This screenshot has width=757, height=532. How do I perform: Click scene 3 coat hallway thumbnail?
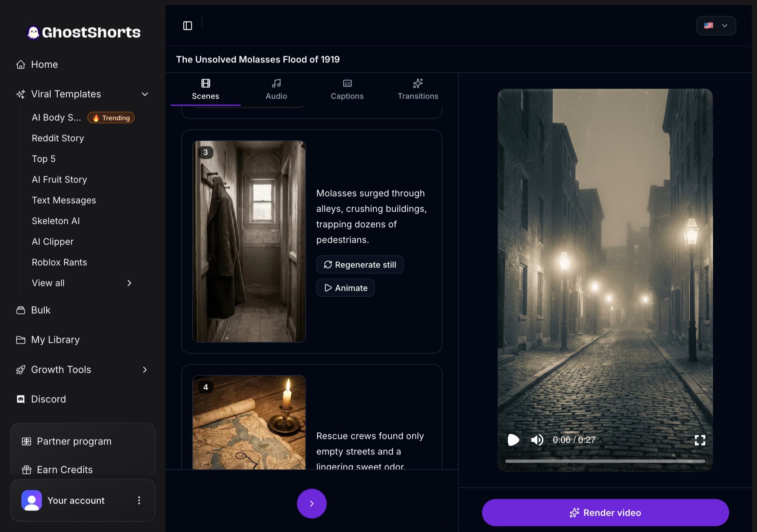click(x=249, y=241)
